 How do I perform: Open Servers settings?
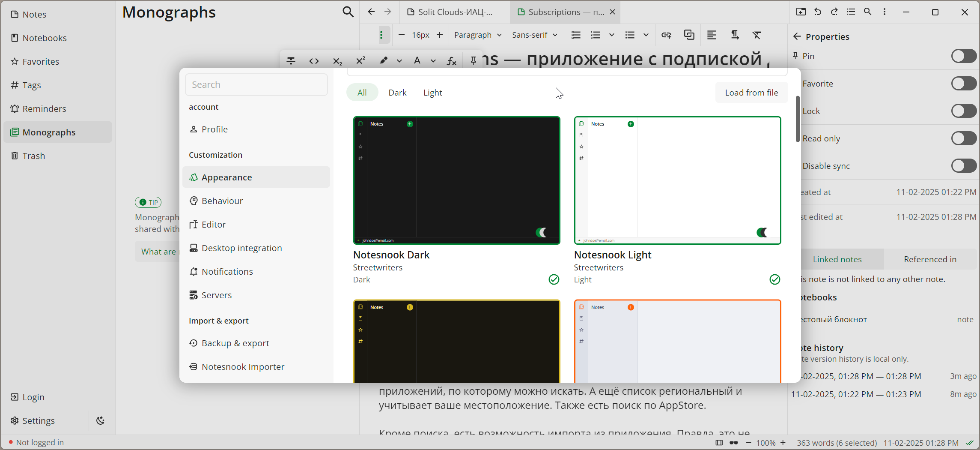256,295
